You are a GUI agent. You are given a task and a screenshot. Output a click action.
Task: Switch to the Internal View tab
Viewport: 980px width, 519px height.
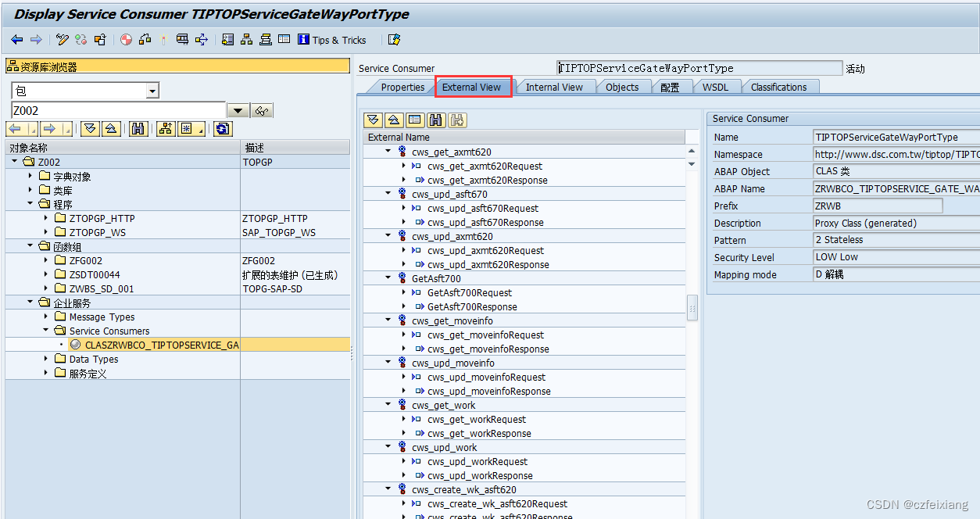[556, 87]
